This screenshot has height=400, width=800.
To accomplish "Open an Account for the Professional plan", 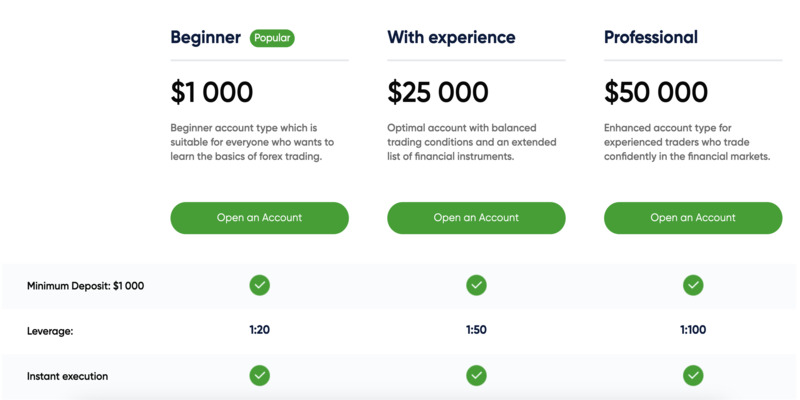I will pos(693,217).
